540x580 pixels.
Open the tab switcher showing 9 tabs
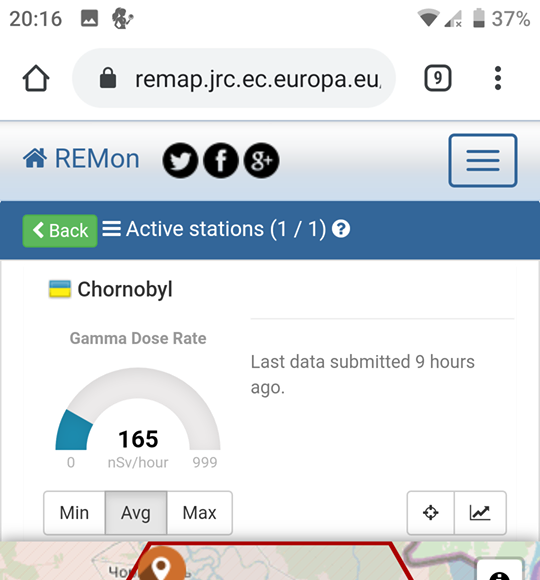click(x=438, y=78)
